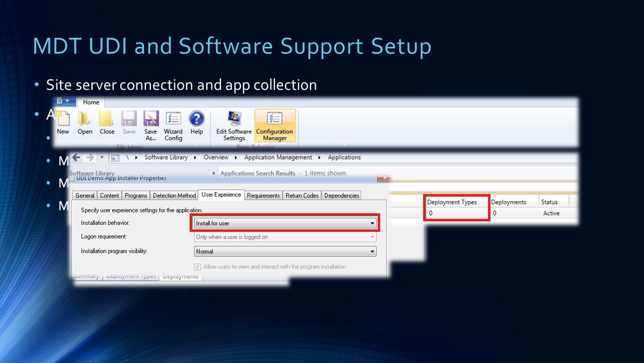The image size is (644, 363).
Task: Switch to the Return Codes tab
Action: point(302,196)
